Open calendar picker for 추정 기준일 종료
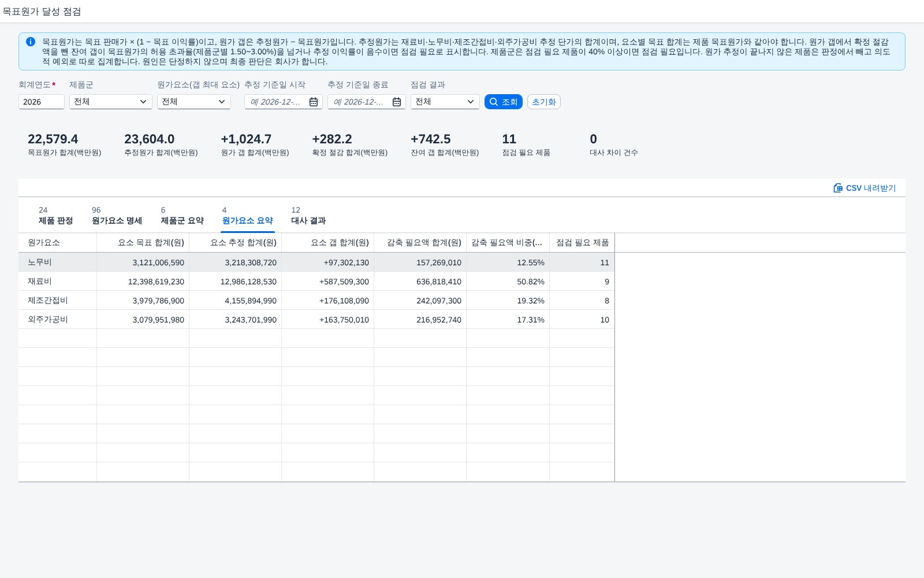 click(x=397, y=102)
